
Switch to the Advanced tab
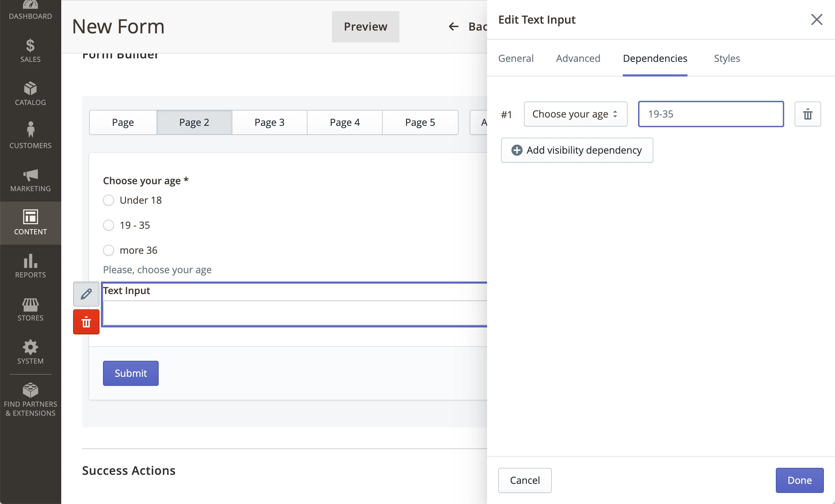(578, 58)
